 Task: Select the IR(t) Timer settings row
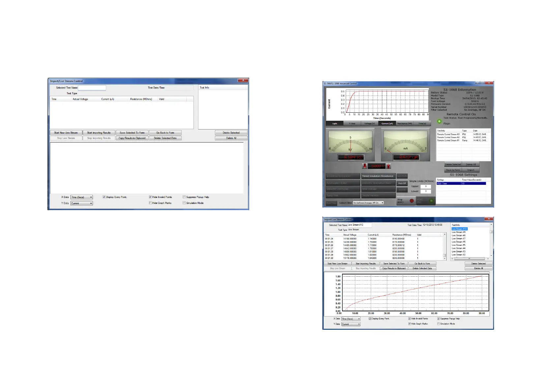[461, 183]
